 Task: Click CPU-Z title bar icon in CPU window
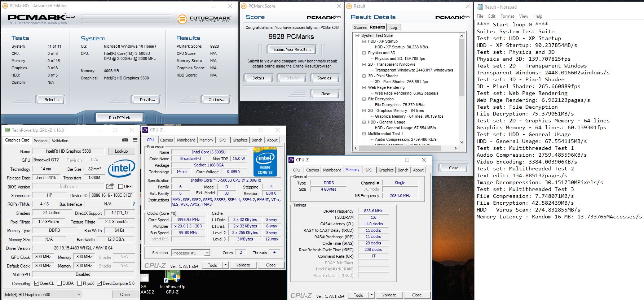pos(145,130)
